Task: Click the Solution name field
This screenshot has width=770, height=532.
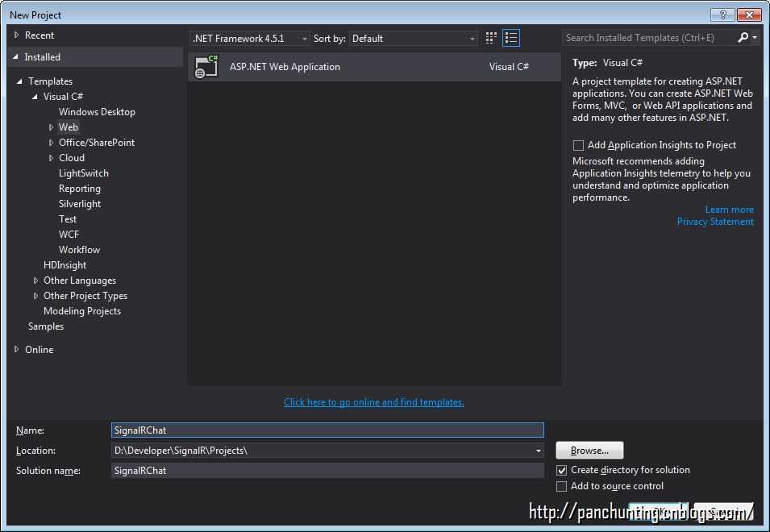Action: tap(327, 471)
